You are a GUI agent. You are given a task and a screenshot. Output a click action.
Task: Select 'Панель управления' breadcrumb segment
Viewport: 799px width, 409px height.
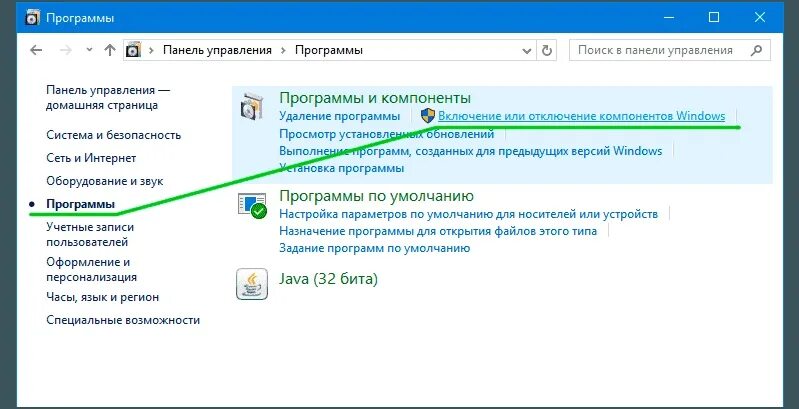217,50
